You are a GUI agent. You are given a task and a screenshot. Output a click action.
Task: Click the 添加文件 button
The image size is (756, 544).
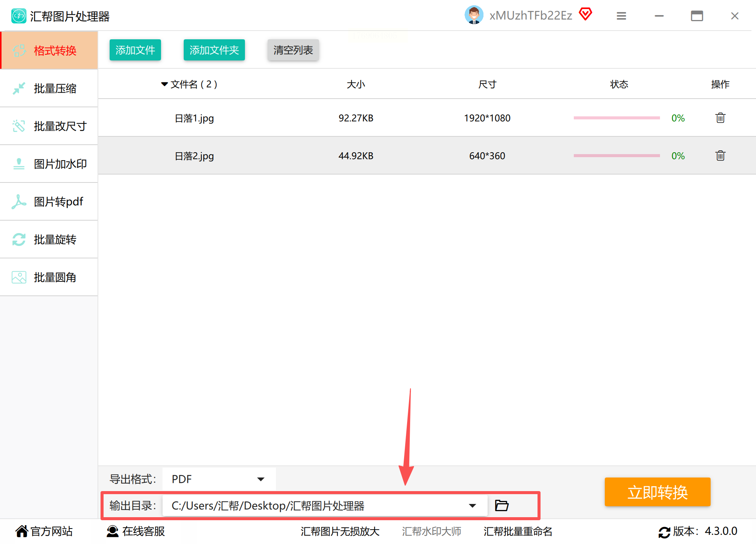coord(135,50)
